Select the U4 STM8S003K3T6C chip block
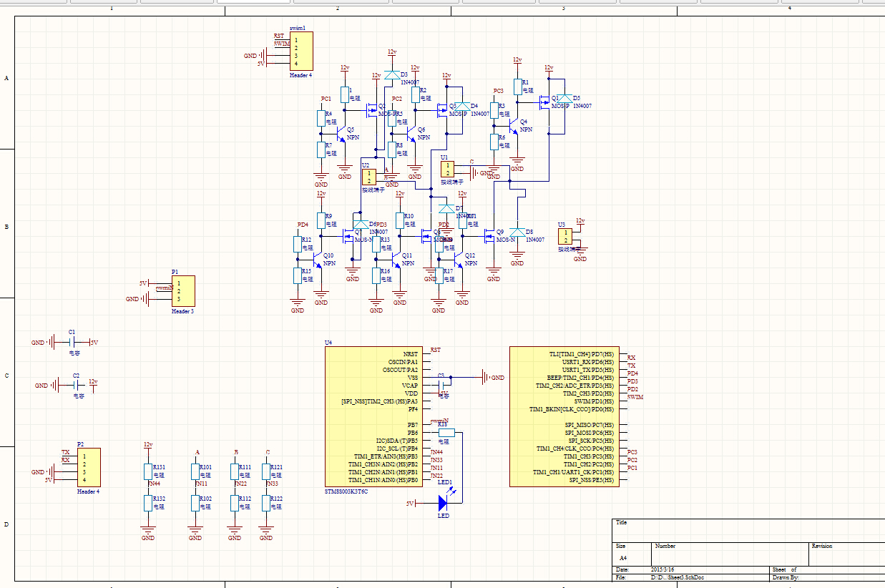 (373, 416)
